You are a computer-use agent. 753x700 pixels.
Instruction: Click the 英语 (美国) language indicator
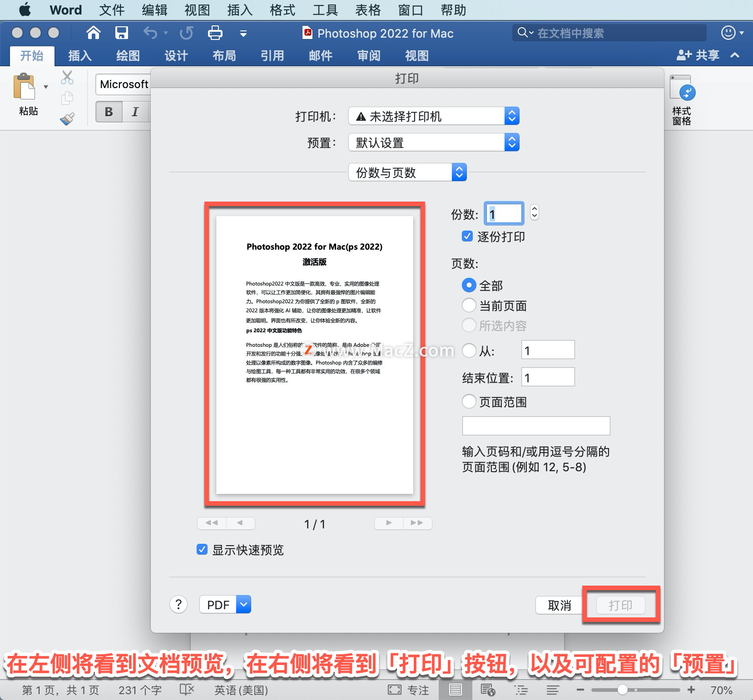[241, 690]
